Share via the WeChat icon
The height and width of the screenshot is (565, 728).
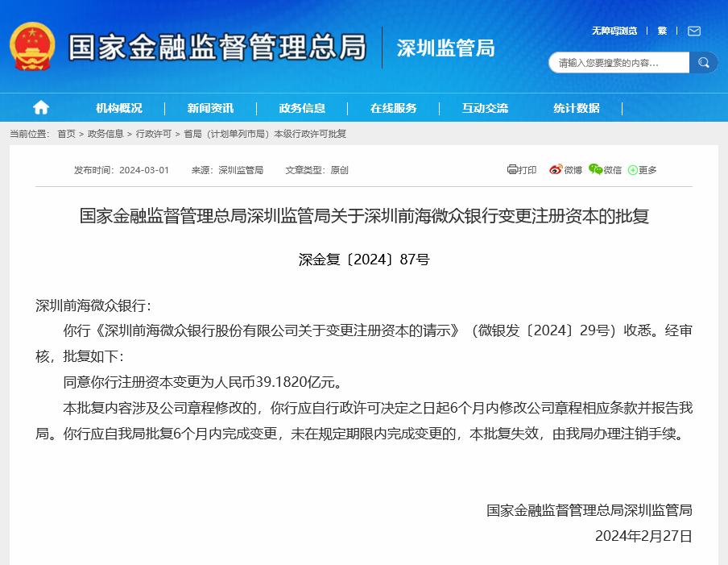point(595,169)
